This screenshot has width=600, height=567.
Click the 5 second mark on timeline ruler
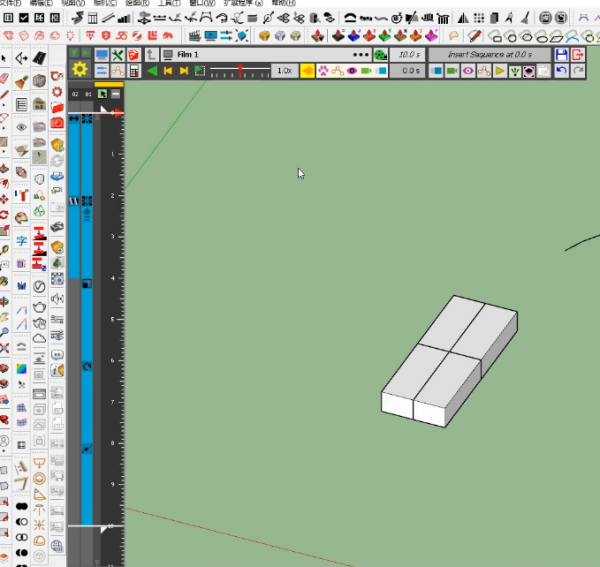tap(112, 319)
